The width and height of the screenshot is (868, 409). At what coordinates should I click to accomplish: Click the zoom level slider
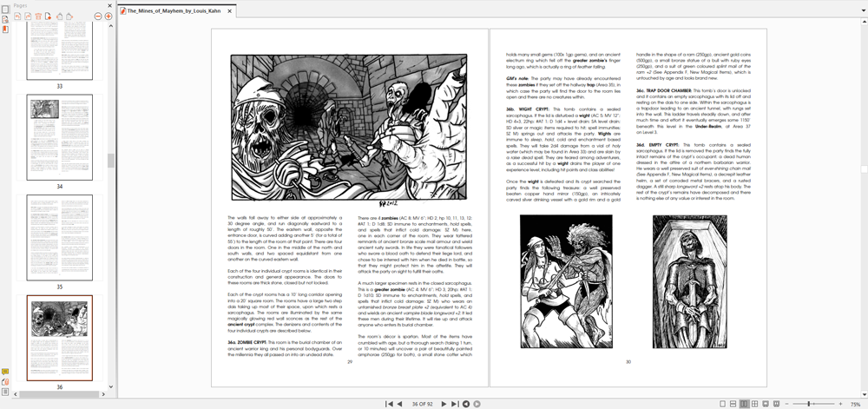pyautogui.click(x=809, y=404)
